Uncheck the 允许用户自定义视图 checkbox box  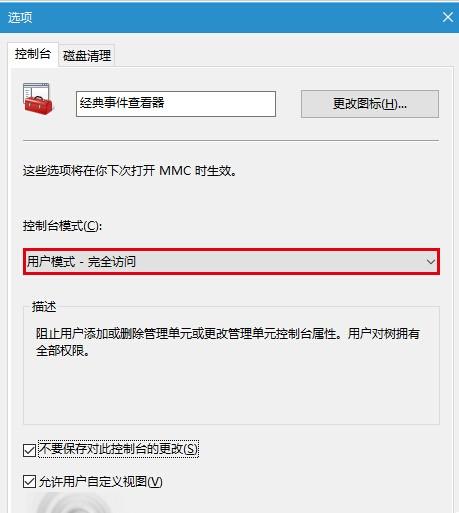29,482
